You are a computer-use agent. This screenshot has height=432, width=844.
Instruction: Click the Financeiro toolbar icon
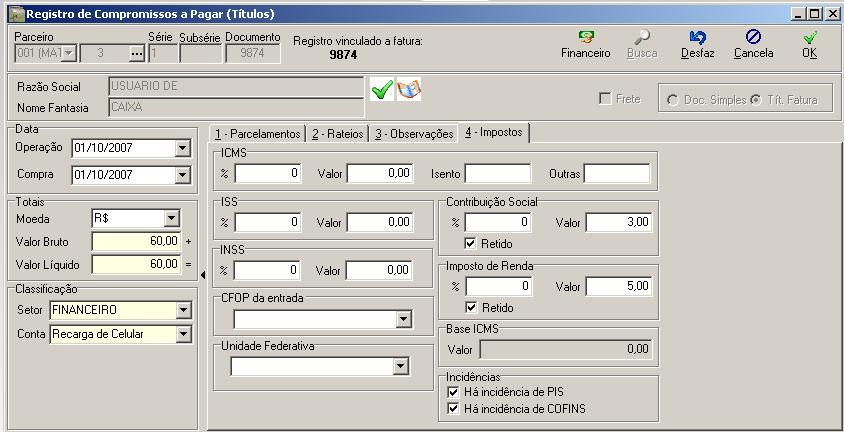(585, 38)
